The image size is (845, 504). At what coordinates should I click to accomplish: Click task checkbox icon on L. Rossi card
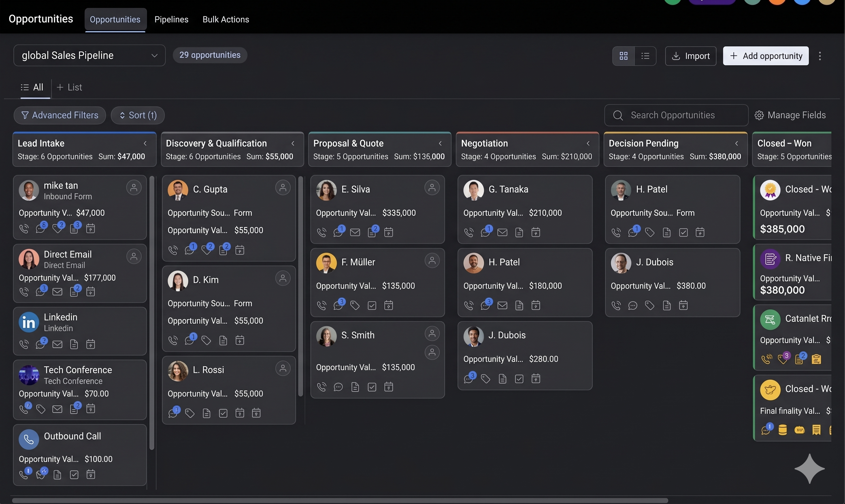[223, 413]
